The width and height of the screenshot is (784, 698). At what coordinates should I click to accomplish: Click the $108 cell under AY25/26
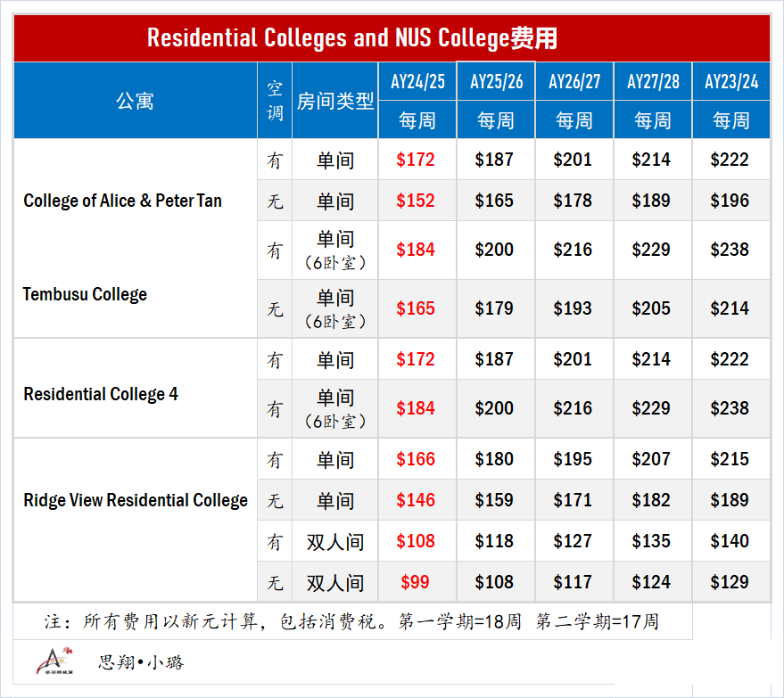[x=494, y=582]
